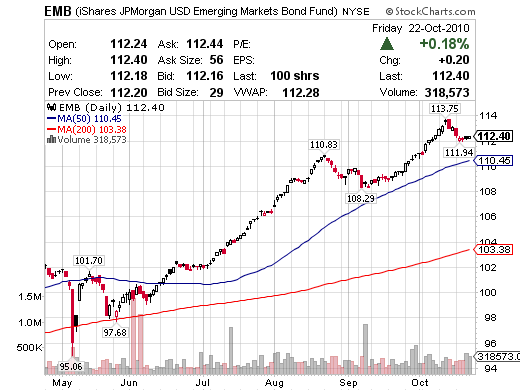Click the red 103.38 MA(200) axis tag
Screen dimensions: 520x391
pyautogui.click(x=493, y=249)
